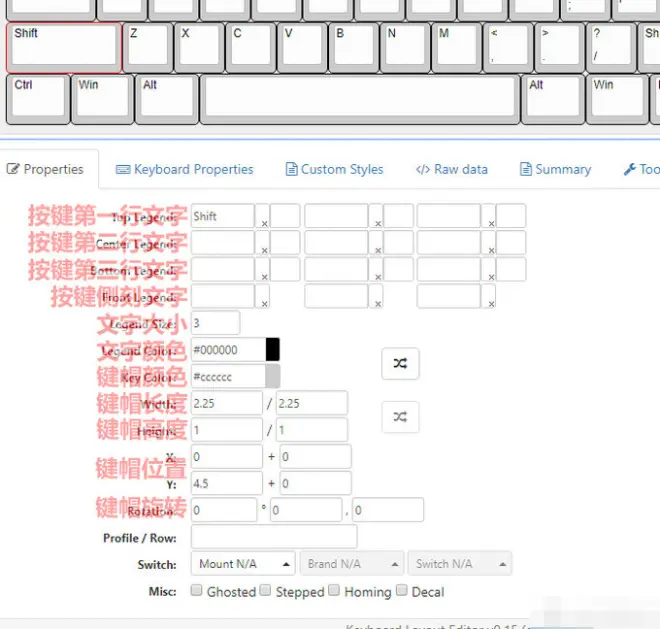Toggle the Ghosted checkbox
Screen dimensions: 660x629
click(x=196, y=590)
